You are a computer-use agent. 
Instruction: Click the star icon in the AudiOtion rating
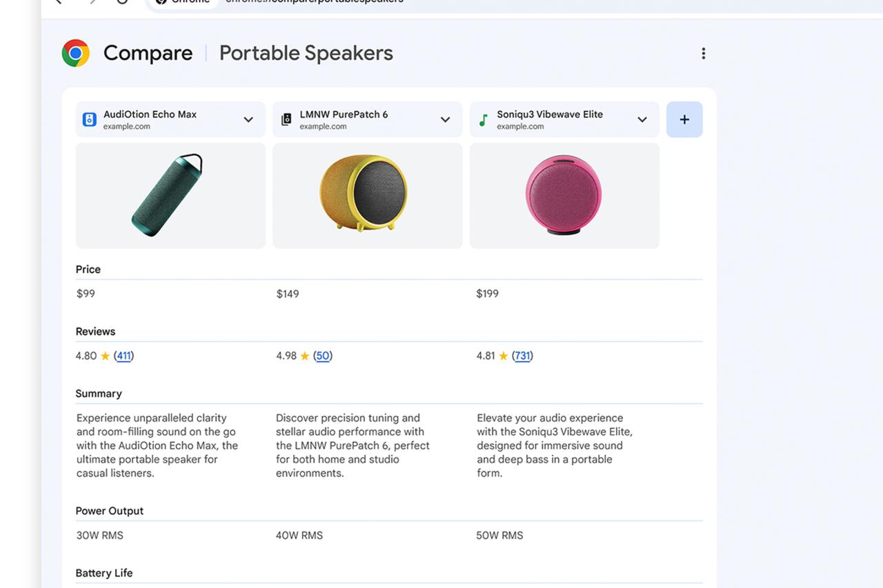point(105,356)
